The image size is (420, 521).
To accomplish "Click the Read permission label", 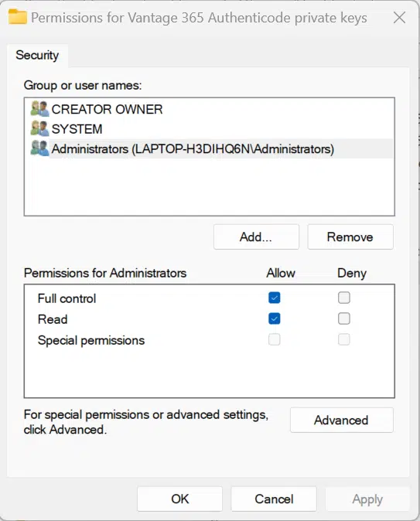I will 53,319.
